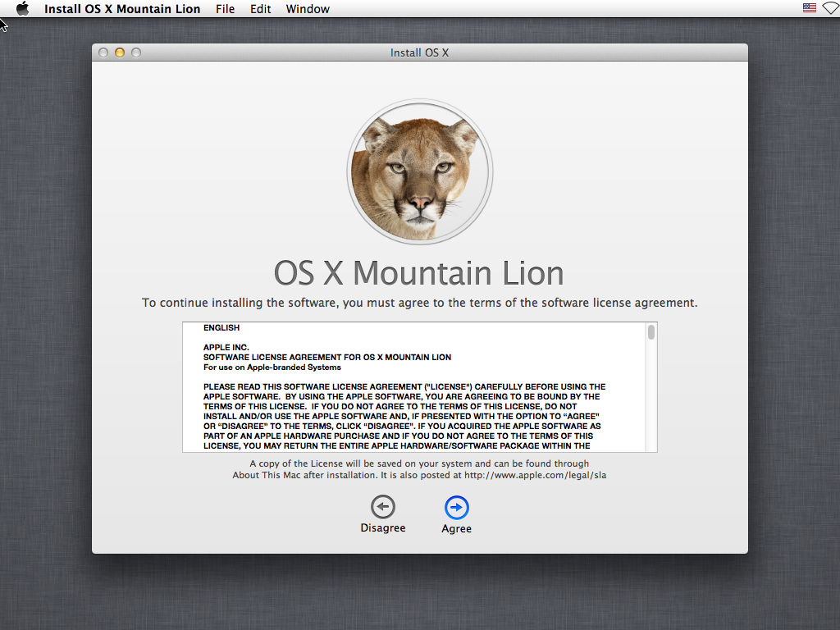Click 'For use on Apple-branded Systems' line
The width and height of the screenshot is (840, 630).
[x=272, y=367]
